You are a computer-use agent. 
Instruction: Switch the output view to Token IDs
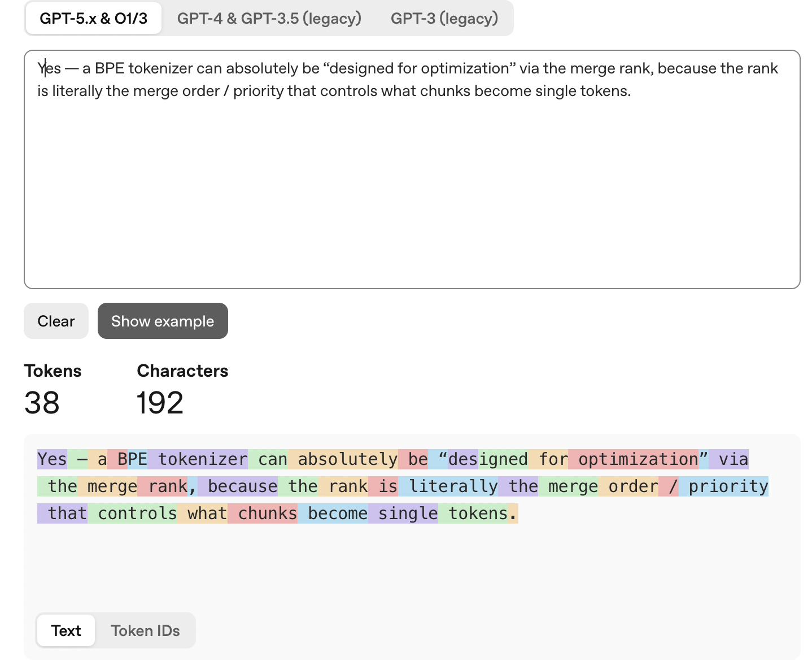pos(145,630)
